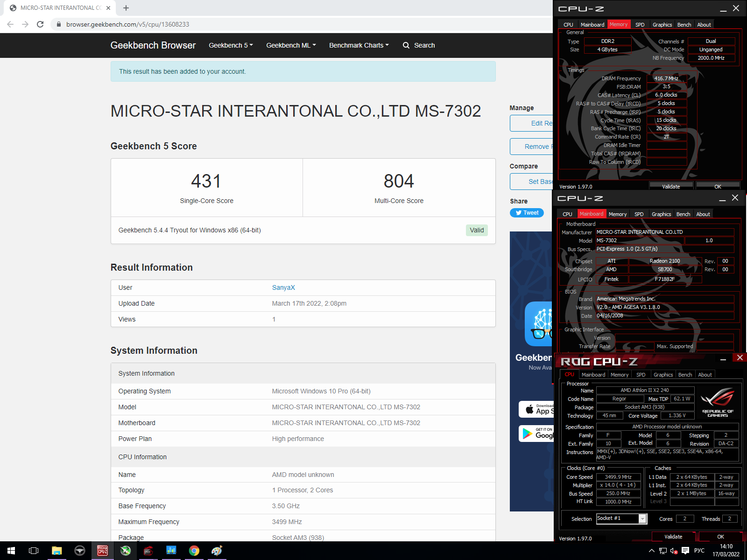The height and width of the screenshot is (560, 747).
Task: Open the blue chart taskbar app
Action: click(171, 551)
